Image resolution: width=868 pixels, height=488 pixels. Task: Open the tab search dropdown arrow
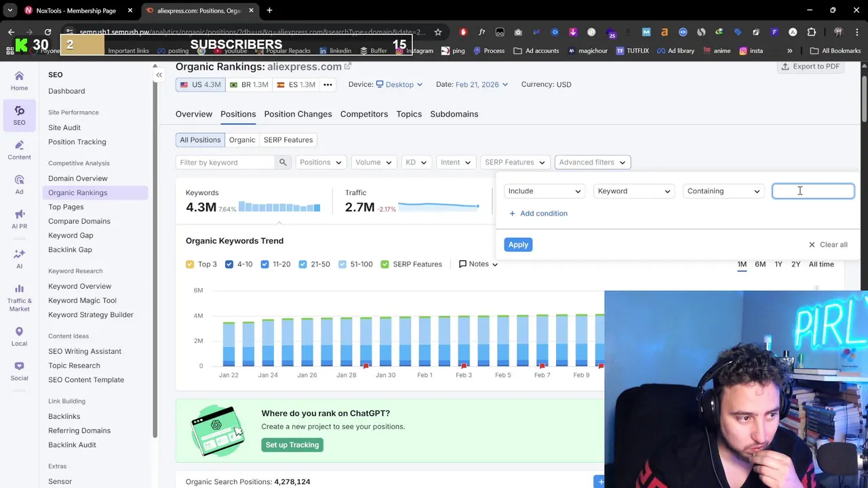(x=9, y=10)
